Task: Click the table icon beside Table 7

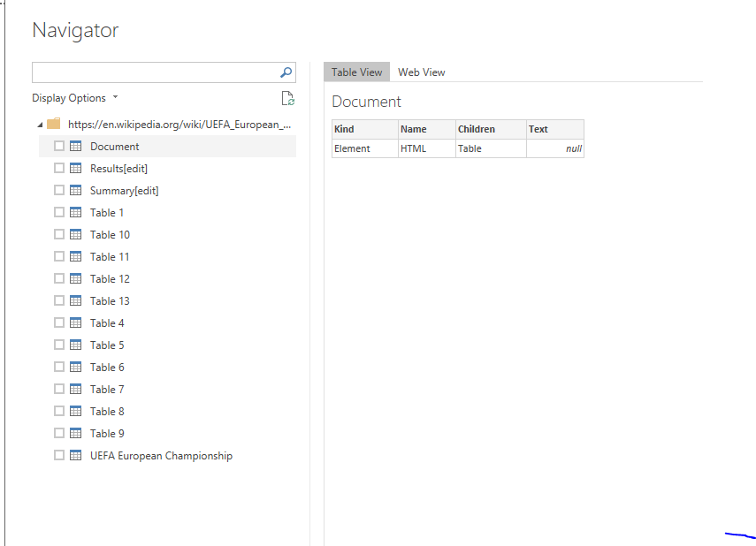Action: click(x=76, y=389)
